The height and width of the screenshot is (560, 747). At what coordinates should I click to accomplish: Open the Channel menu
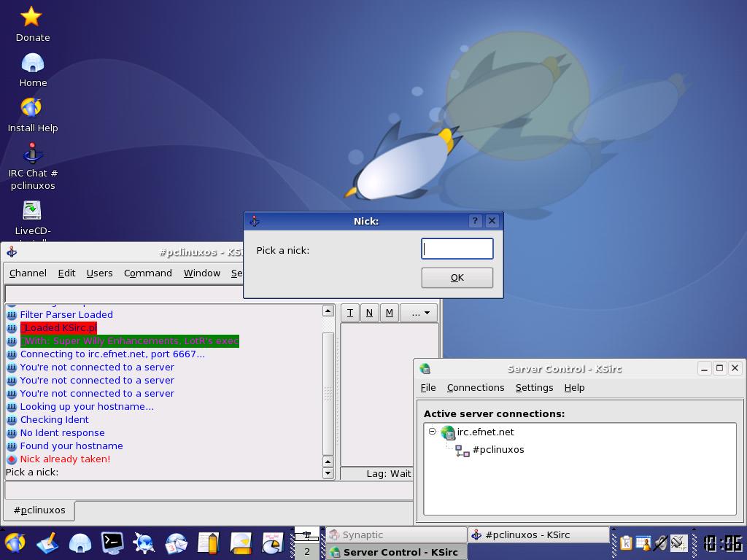tap(28, 273)
